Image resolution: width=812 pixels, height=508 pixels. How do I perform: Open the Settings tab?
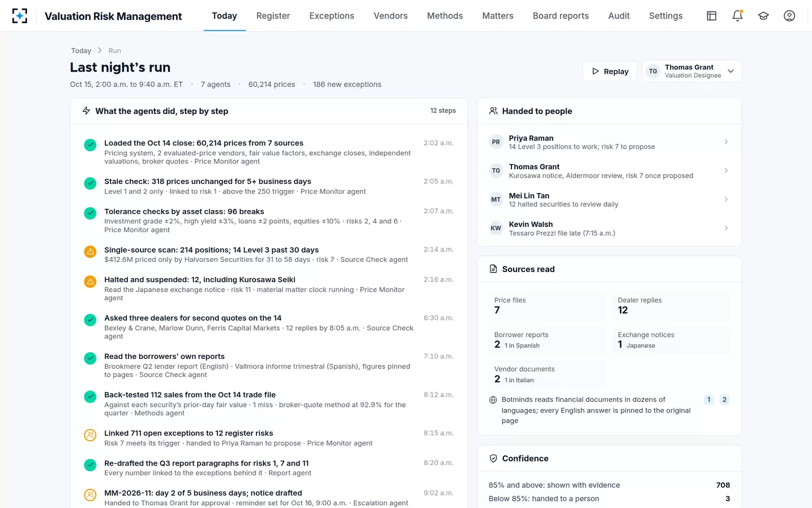[665, 16]
